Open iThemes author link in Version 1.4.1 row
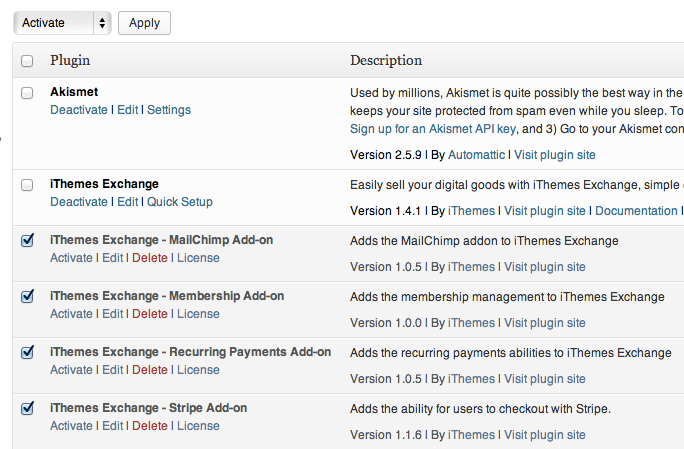684x449 pixels. (472, 211)
